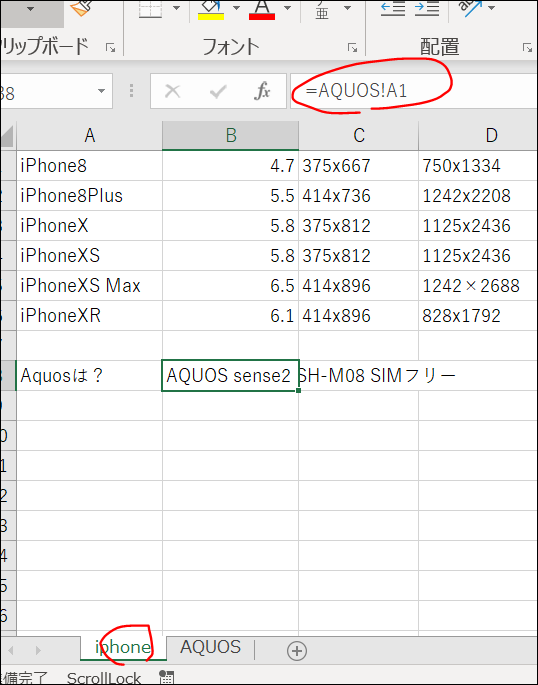
Task: Click the Cancel (X) formula button
Action: [172, 91]
